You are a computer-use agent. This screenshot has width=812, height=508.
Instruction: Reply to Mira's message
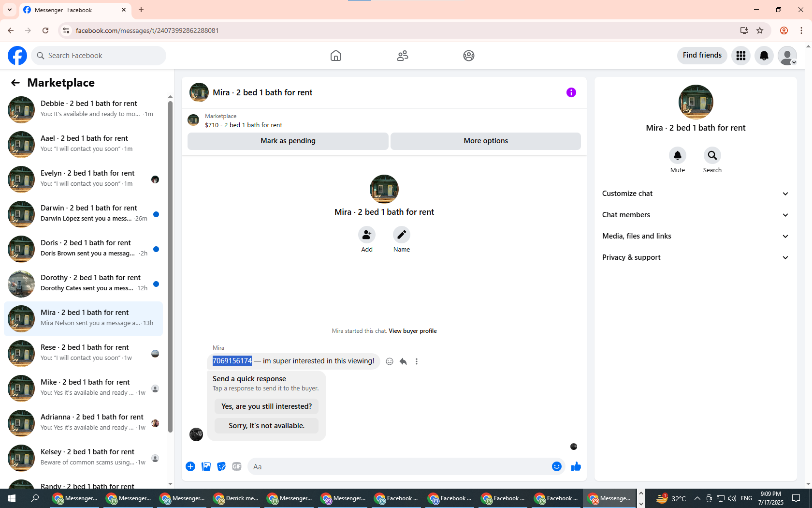[x=403, y=361]
